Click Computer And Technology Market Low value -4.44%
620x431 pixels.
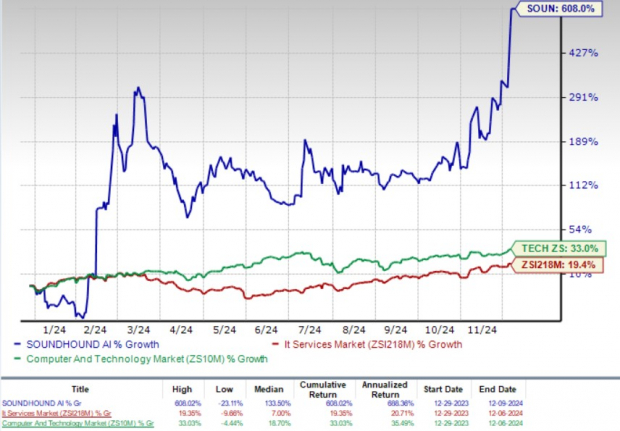coord(232,423)
